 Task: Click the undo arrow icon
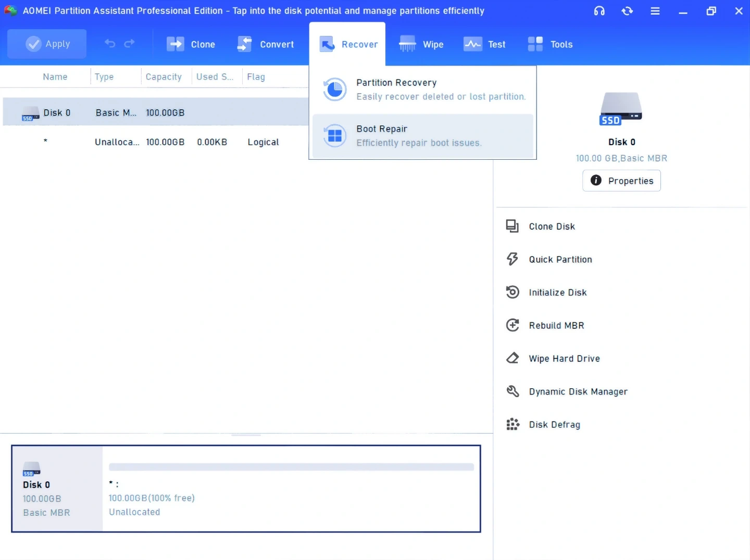(110, 44)
